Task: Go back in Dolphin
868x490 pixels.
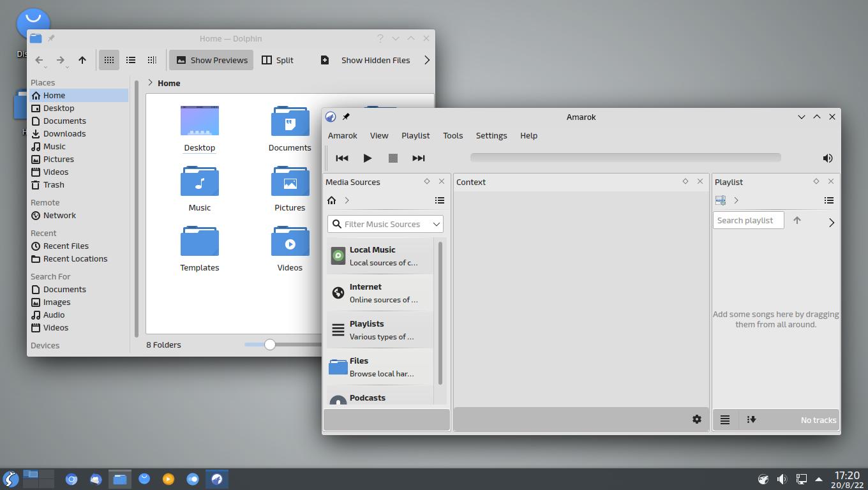Action: [x=40, y=60]
